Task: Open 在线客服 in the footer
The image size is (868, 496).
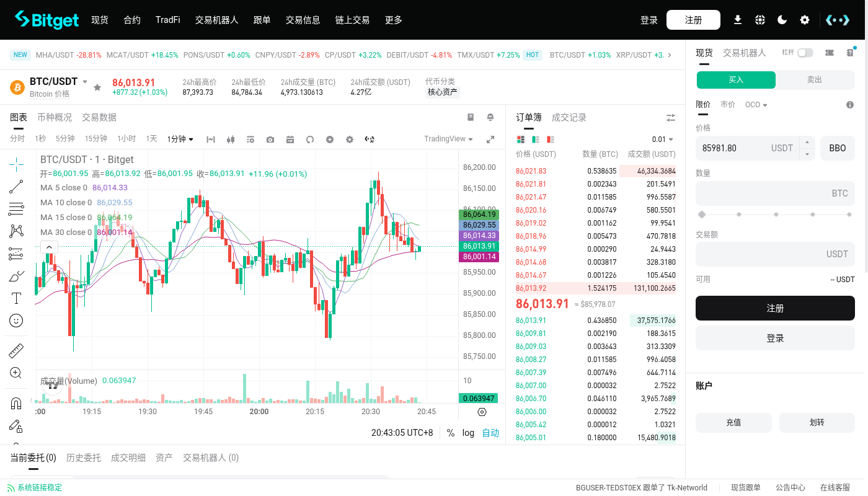Action: click(x=835, y=487)
